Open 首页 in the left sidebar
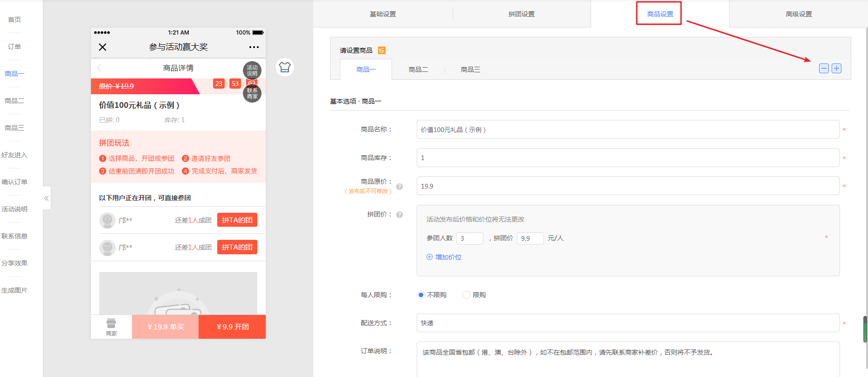This screenshot has width=868, height=377. click(x=14, y=20)
